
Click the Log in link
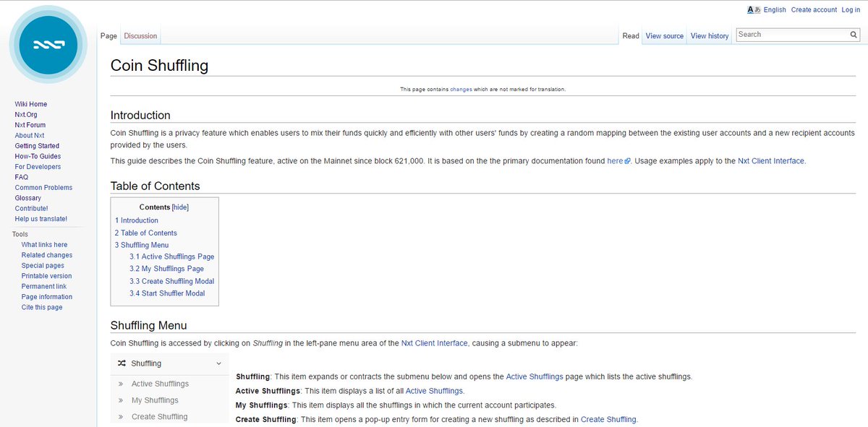(x=851, y=10)
